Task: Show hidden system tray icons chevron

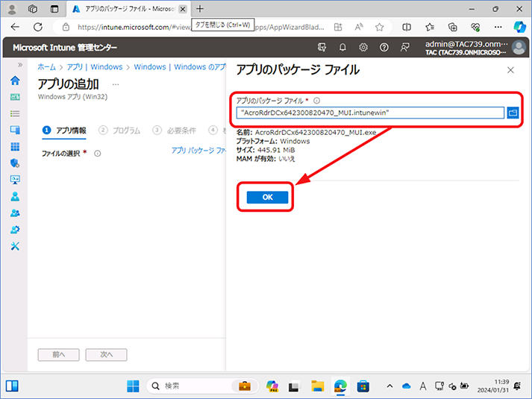Action: [x=389, y=386]
